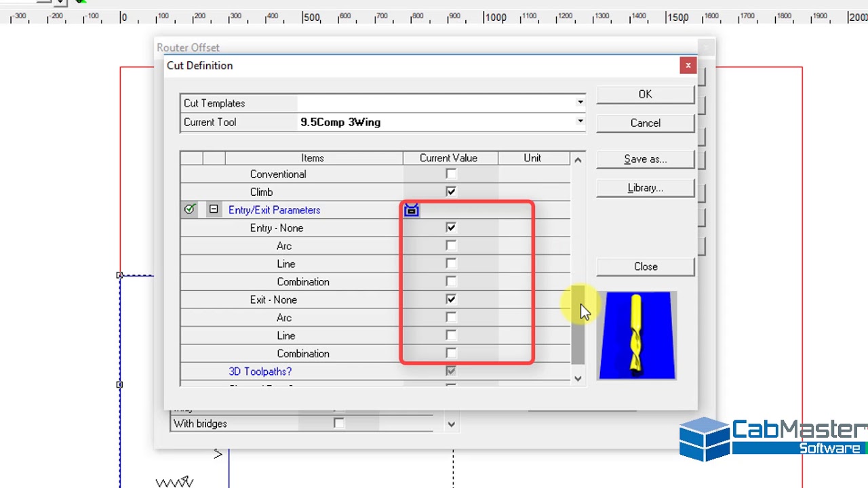
Task: Click the Cut Definition title text
Action: [x=199, y=66]
